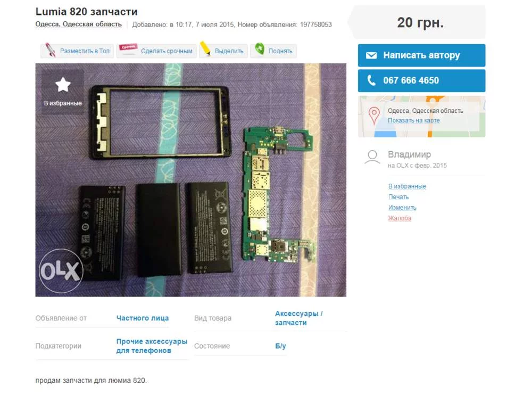
Task: Select the Частного лица filter link
Action: click(x=143, y=318)
